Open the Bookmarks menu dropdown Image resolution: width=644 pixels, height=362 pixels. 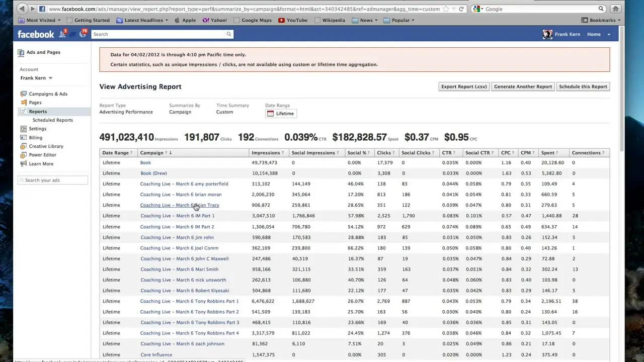click(x=601, y=20)
